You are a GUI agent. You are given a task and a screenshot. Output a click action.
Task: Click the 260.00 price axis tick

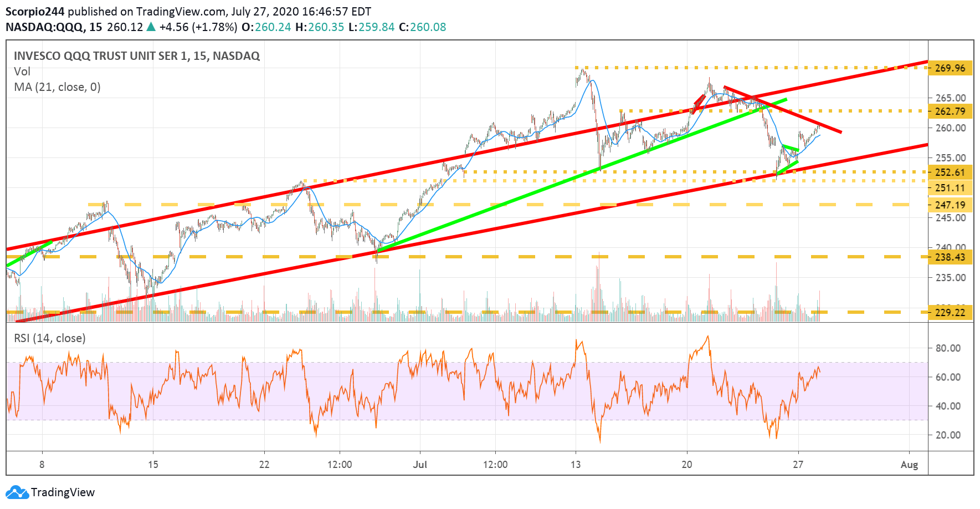click(950, 128)
